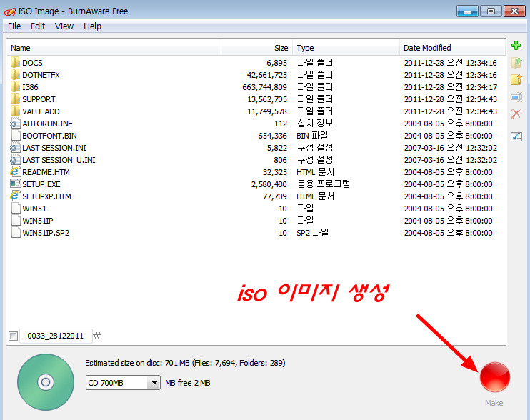Click the disc label text field
This screenshot has height=420, width=530.
(55, 336)
